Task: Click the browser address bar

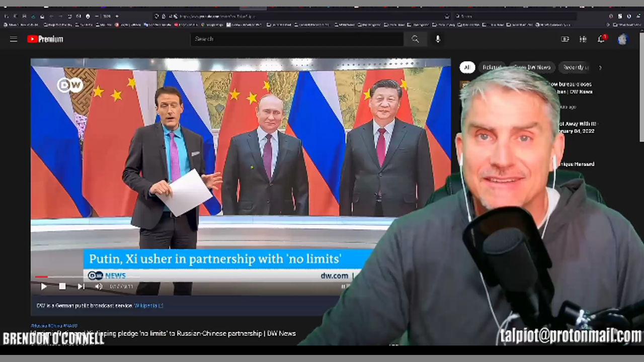Action: pyautogui.click(x=302, y=16)
